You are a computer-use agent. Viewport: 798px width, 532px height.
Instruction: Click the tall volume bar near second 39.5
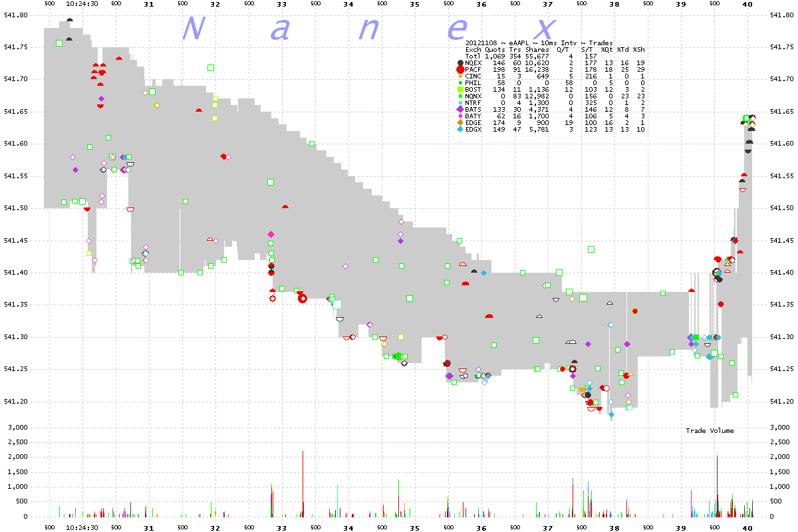pyautogui.click(x=717, y=485)
